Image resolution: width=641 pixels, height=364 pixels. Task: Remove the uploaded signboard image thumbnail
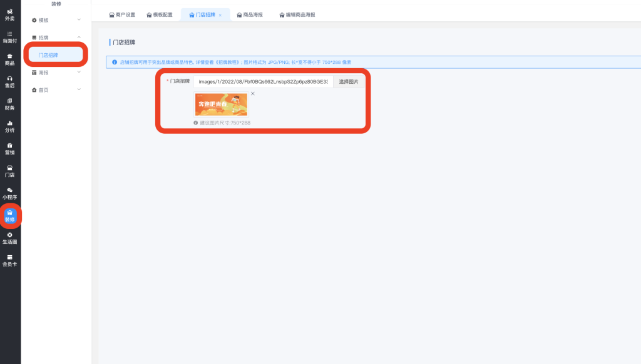point(253,94)
